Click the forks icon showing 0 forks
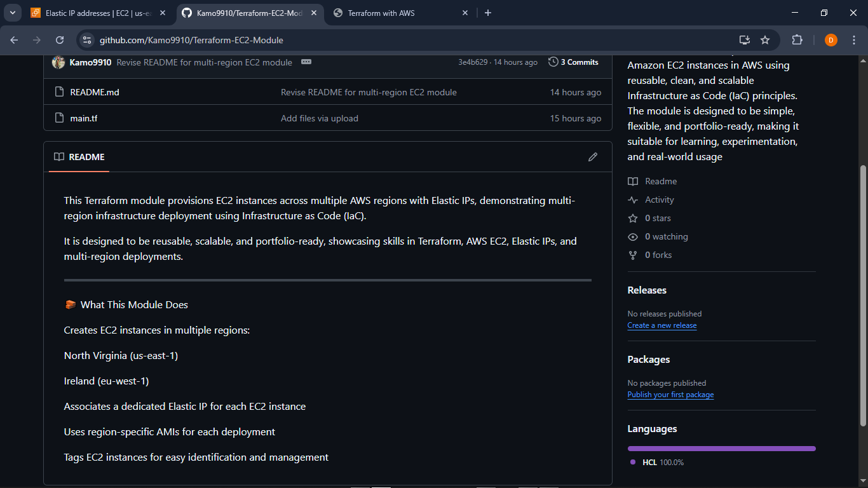 click(633, 255)
